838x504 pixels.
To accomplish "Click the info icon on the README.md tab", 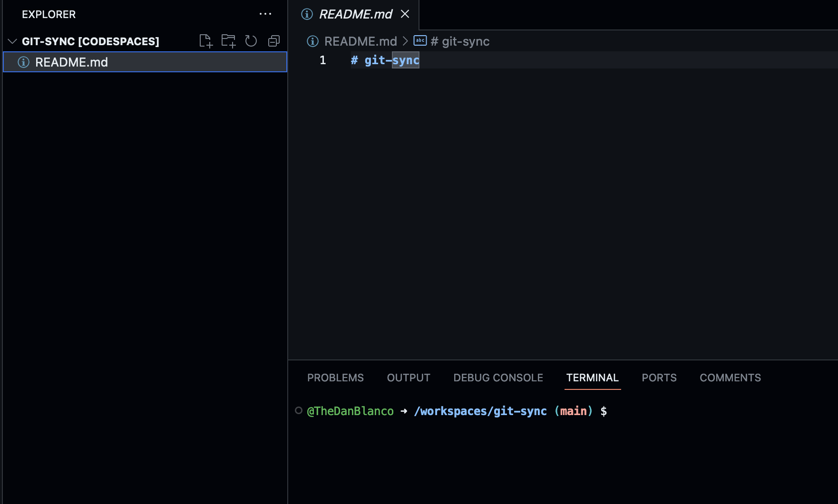I will (x=308, y=14).
